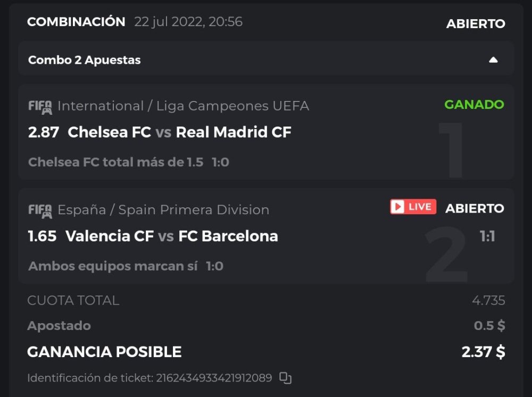Click the 1.65 odds value
The height and width of the screenshot is (397, 532).
coord(42,236)
